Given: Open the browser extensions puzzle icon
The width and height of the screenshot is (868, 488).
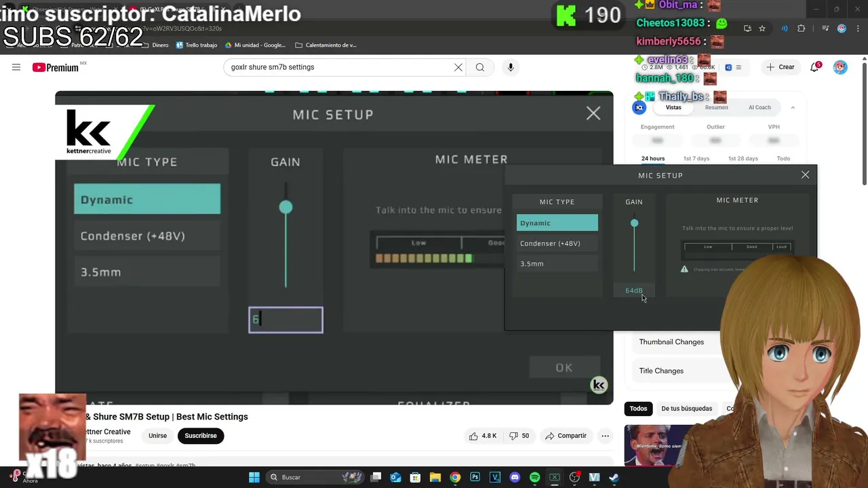Looking at the screenshot, I should tap(802, 28).
